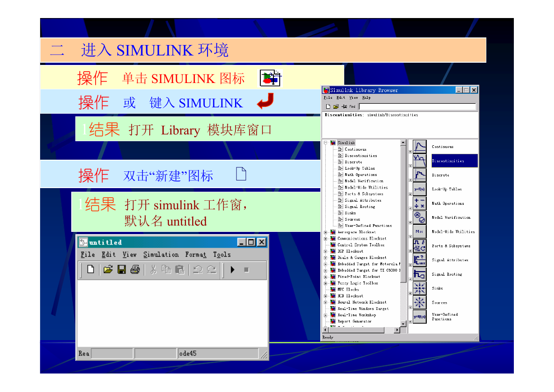Select the Look-Up Tables y=f(u) icon
Screen dimensions: 554x392
(420, 189)
